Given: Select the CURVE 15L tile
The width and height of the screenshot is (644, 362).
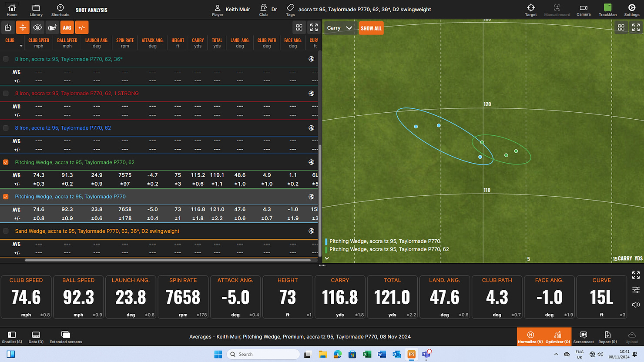Looking at the screenshot, I should (601, 297).
